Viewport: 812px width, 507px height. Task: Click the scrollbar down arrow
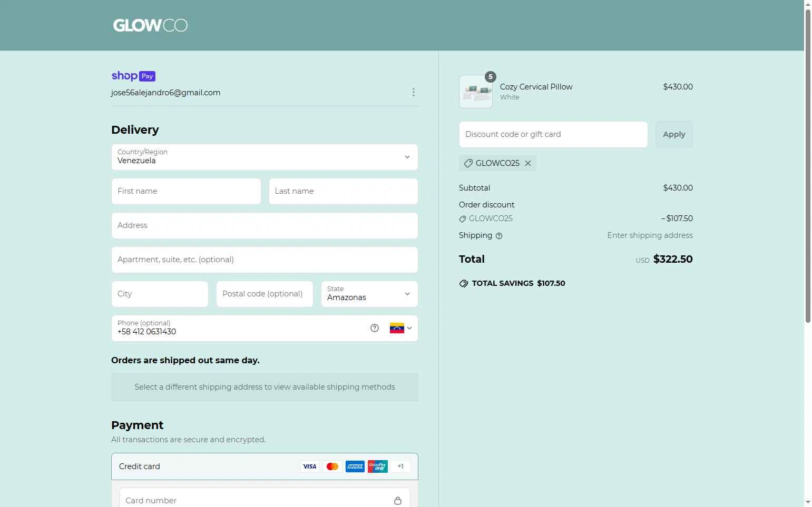[808, 502]
